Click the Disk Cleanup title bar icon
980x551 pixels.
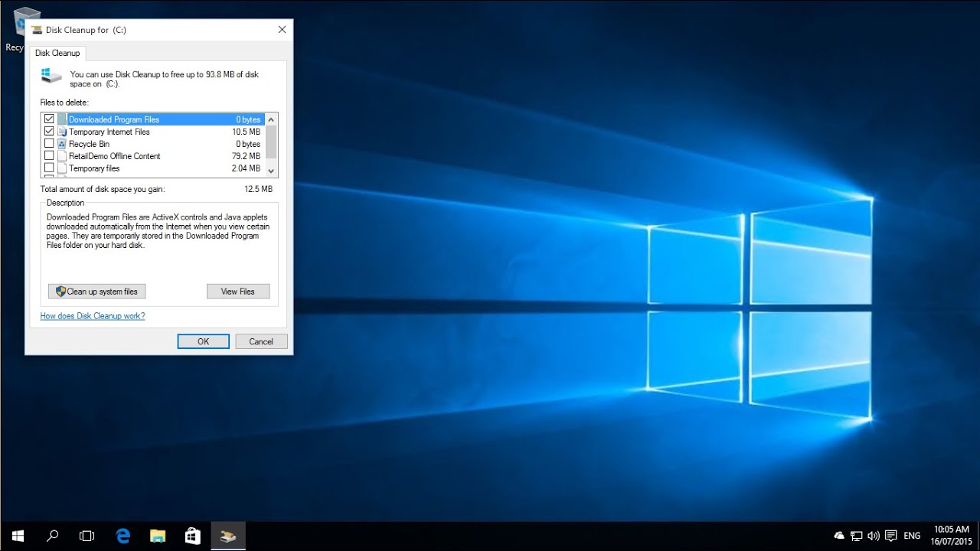[36, 30]
